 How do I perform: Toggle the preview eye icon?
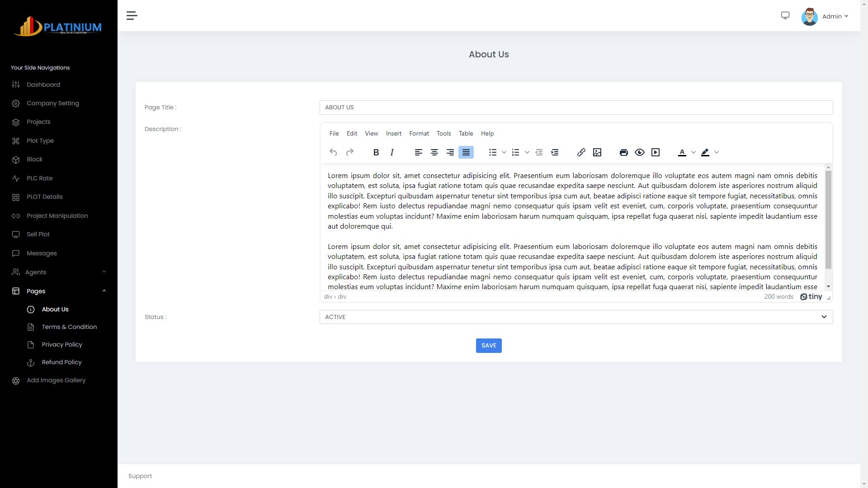(639, 153)
